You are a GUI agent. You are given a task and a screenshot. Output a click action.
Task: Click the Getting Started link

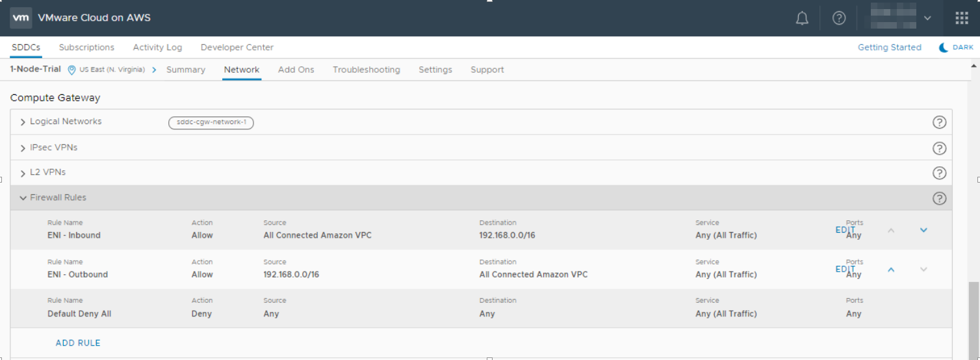point(890,47)
